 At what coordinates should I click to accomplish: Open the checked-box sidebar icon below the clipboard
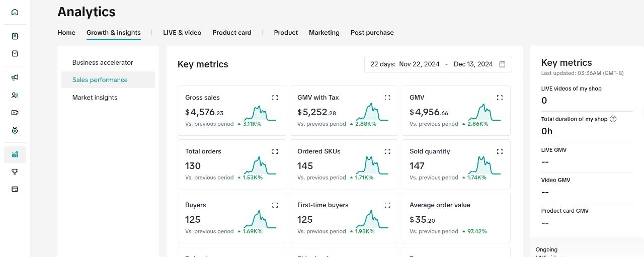(15, 53)
